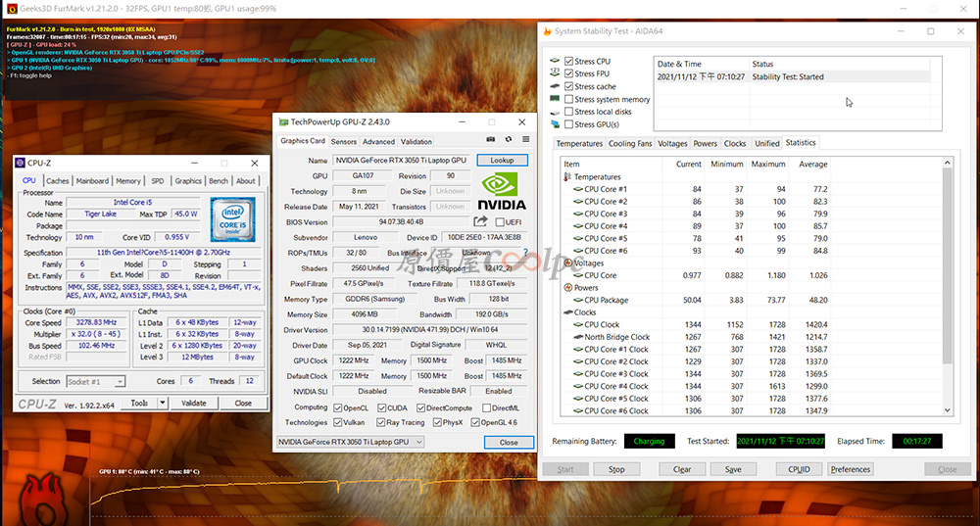Image resolution: width=980 pixels, height=526 pixels.
Task: Open the Tools dropdown arrow in CPU-Z
Action: coord(163,403)
